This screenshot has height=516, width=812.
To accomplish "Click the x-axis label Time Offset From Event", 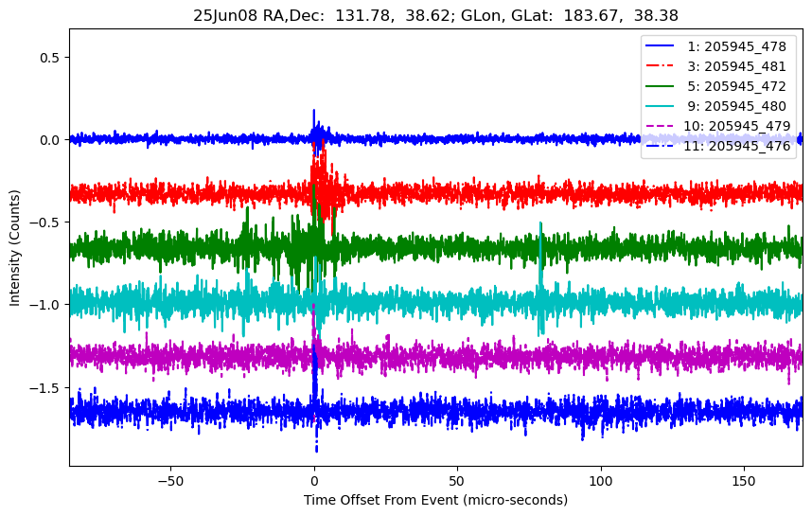I will [435, 500].
